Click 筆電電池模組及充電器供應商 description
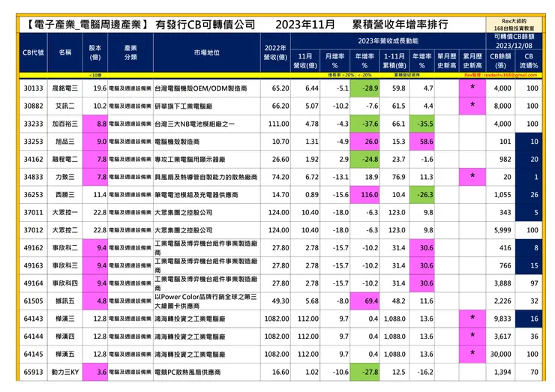Screen dimensions: 555x392 tap(196, 195)
